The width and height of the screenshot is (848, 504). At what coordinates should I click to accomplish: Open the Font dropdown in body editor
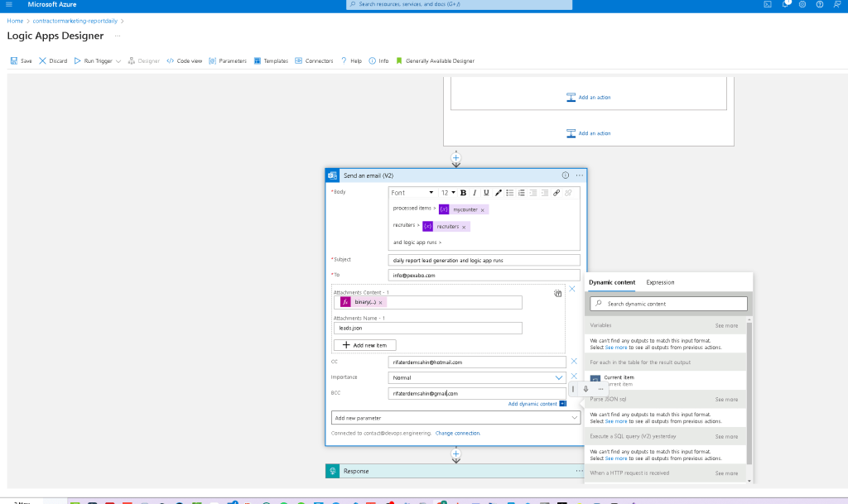pyautogui.click(x=412, y=193)
